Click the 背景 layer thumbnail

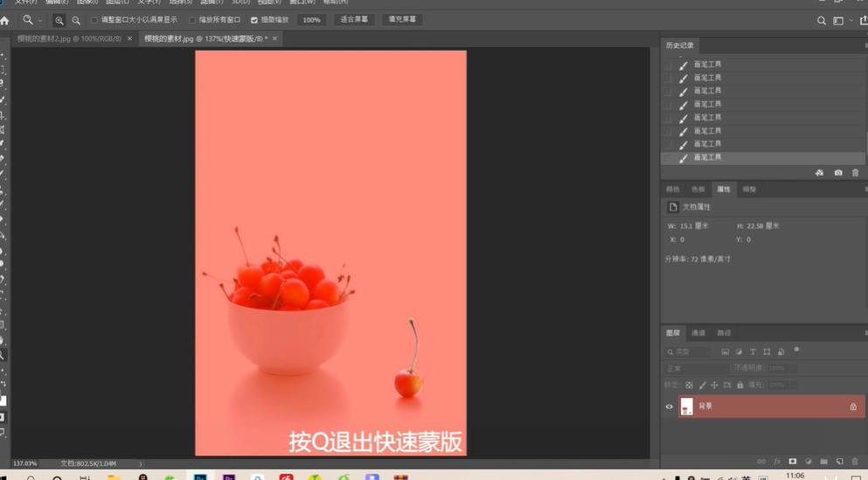point(687,407)
